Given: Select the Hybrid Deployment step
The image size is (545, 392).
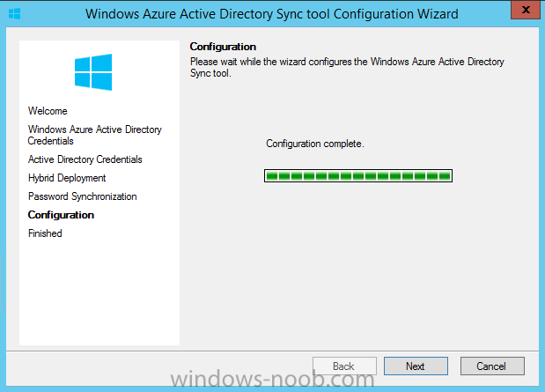Looking at the screenshot, I should click(x=67, y=178).
